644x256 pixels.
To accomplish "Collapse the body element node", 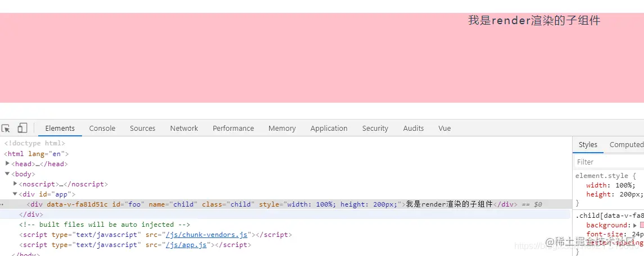I will [x=7, y=174].
